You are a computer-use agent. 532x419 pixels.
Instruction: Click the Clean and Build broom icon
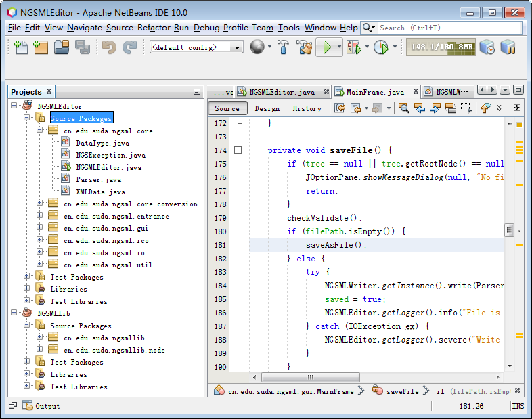(x=304, y=47)
